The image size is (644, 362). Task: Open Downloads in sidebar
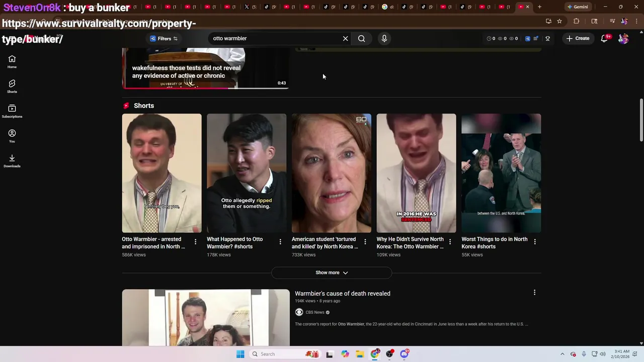(x=12, y=161)
